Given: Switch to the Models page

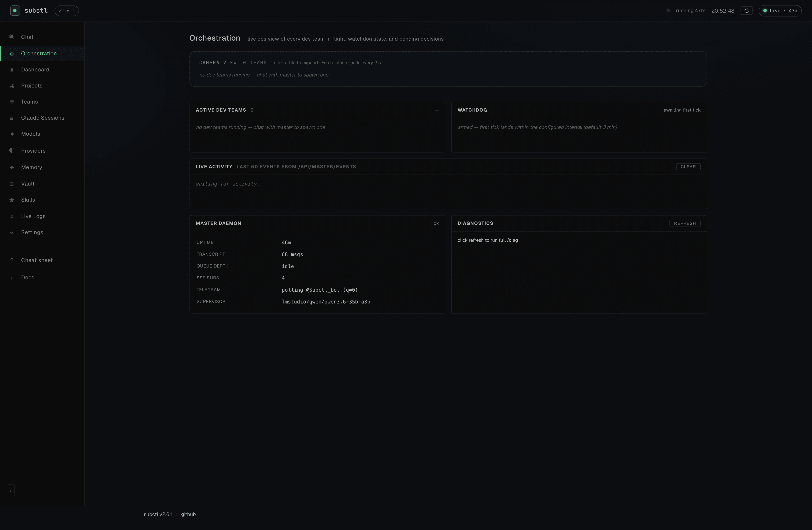Looking at the screenshot, I should click(x=42, y=134).
